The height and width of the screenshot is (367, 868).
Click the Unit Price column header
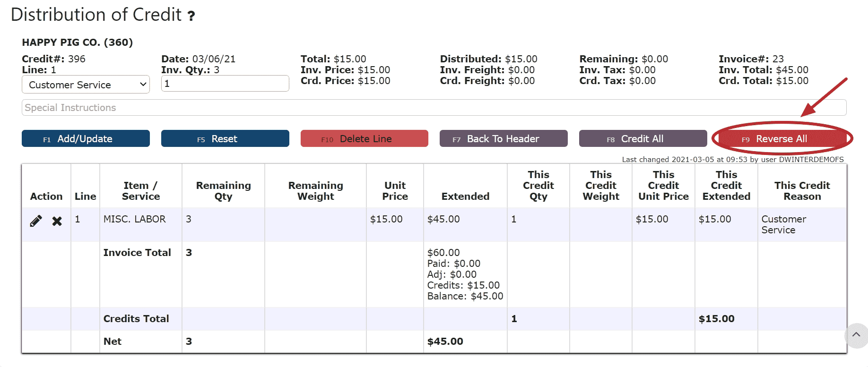(x=395, y=191)
